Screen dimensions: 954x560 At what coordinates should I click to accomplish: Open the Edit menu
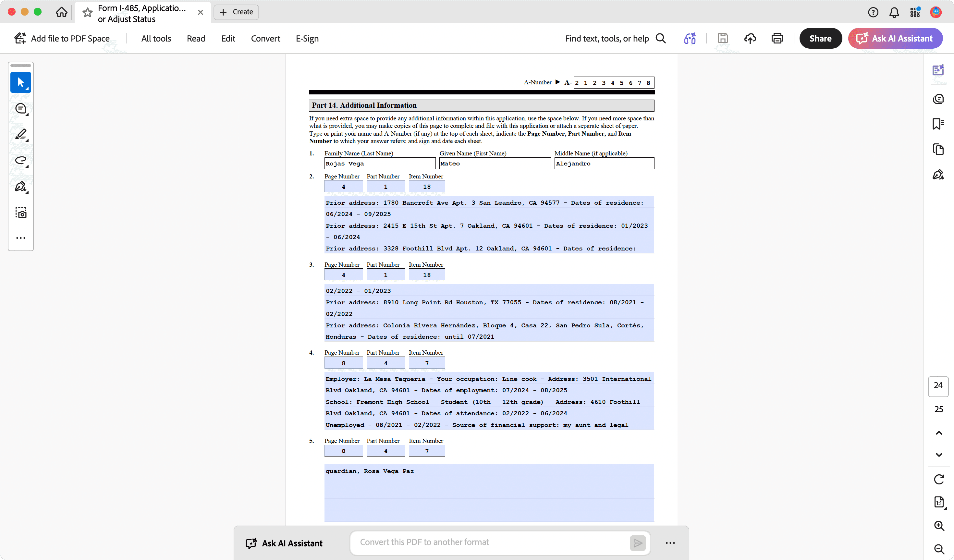pyautogui.click(x=228, y=38)
